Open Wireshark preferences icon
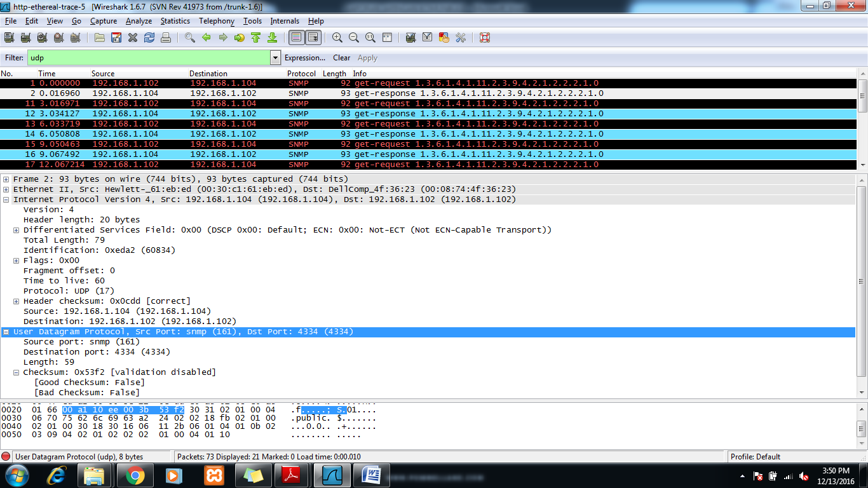Screen dimensions: 868x488 pyautogui.click(x=461, y=37)
